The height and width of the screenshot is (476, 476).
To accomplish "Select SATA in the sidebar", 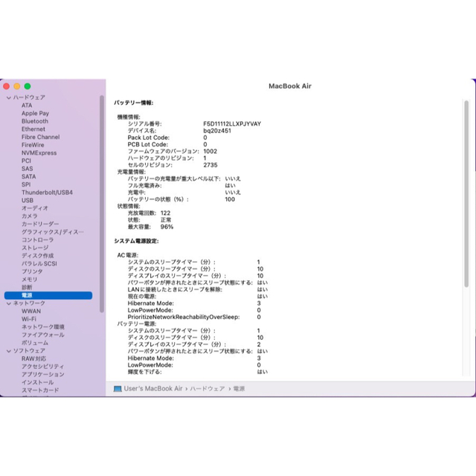I will [x=28, y=176].
